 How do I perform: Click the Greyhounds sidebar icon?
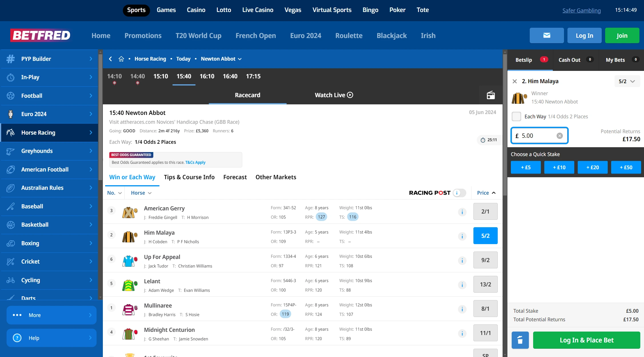click(11, 151)
